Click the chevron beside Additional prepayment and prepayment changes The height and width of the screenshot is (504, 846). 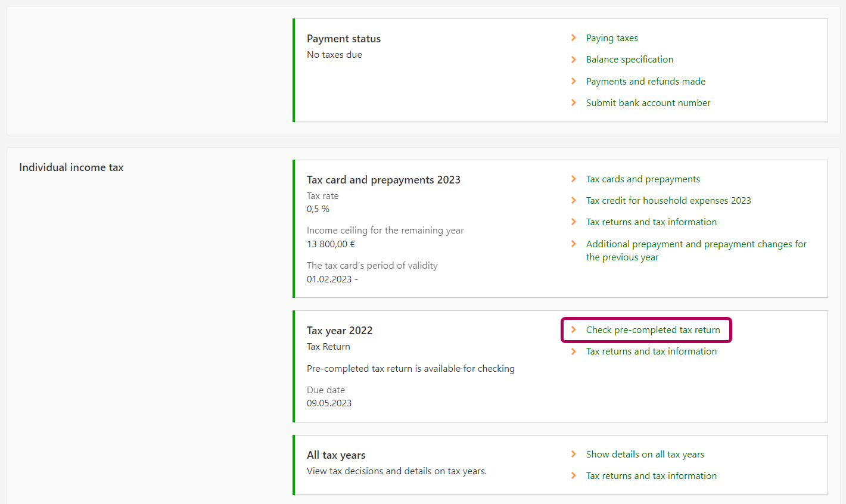click(x=573, y=244)
